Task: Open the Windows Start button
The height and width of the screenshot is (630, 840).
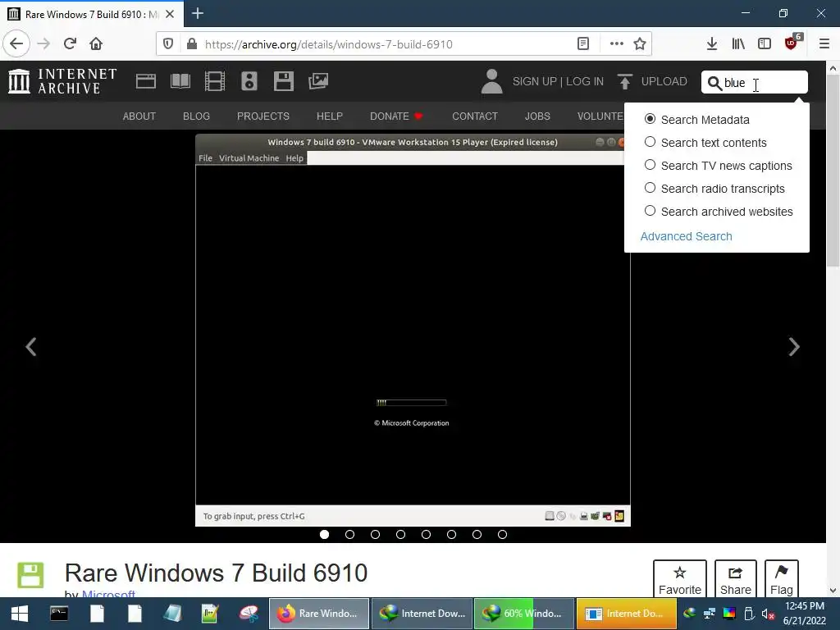Action: 20,614
